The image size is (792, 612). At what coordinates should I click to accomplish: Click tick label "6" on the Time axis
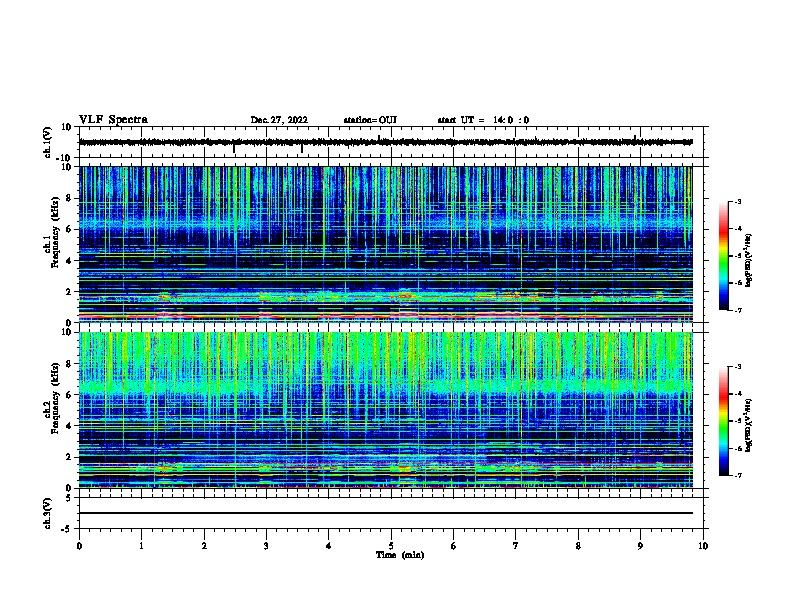454,546
